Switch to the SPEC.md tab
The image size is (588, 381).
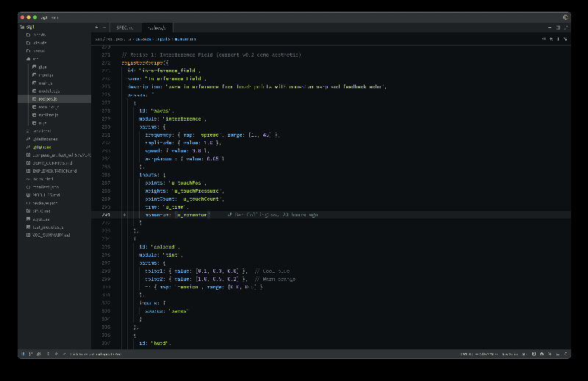click(x=125, y=27)
